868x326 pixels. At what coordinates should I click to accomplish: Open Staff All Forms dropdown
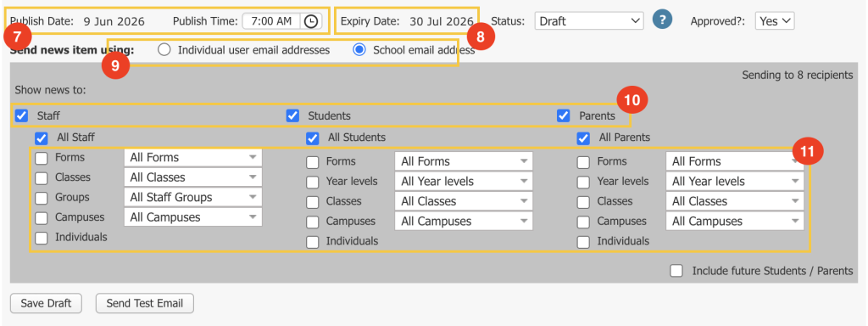[x=193, y=157]
